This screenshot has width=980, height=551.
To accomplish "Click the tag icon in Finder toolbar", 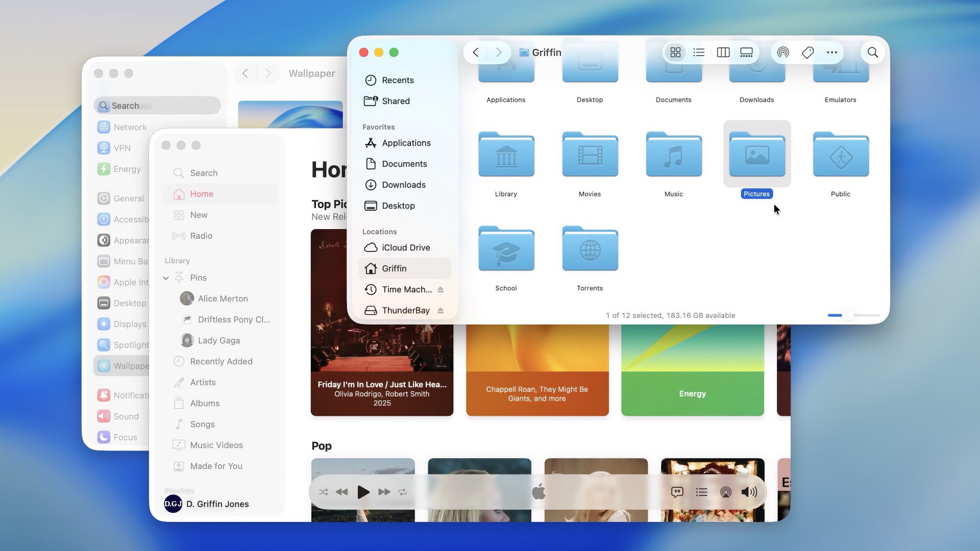I will pos(807,52).
